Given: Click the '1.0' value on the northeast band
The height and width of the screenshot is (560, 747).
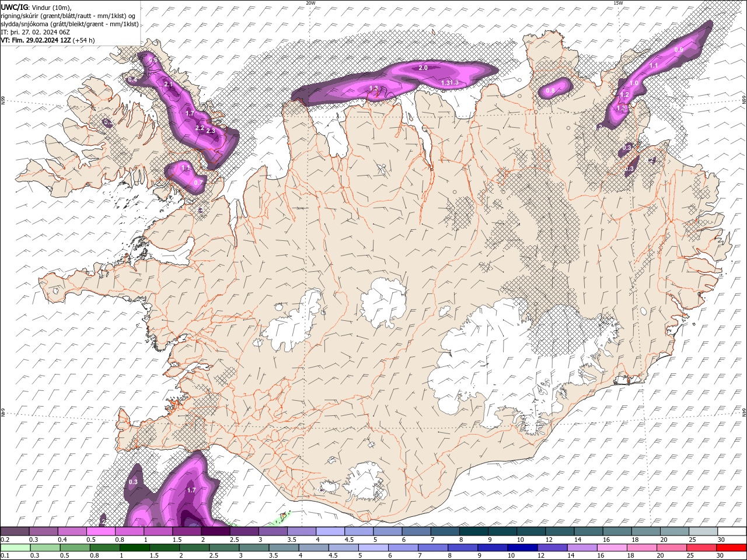Looking at the screenshot, I should click(x=634, y=83).
